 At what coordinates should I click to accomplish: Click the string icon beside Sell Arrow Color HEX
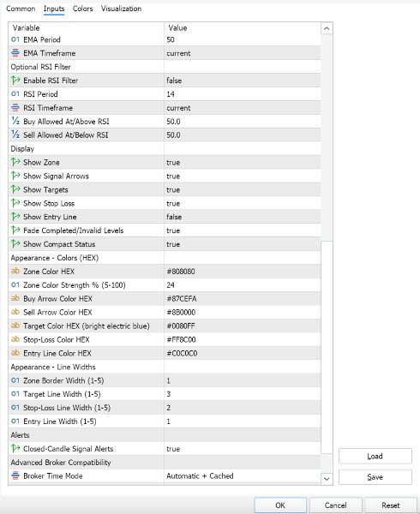click(x=15, y=312)
